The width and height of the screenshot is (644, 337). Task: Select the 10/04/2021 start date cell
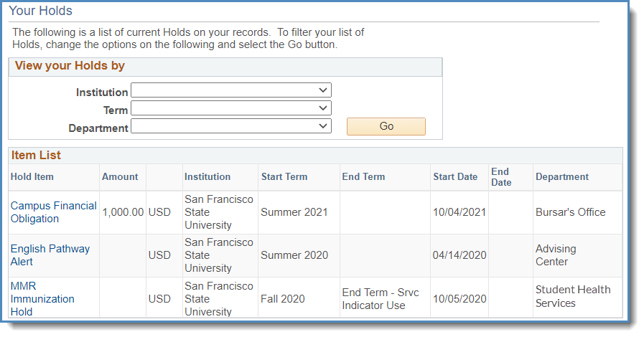coord(459,212)
